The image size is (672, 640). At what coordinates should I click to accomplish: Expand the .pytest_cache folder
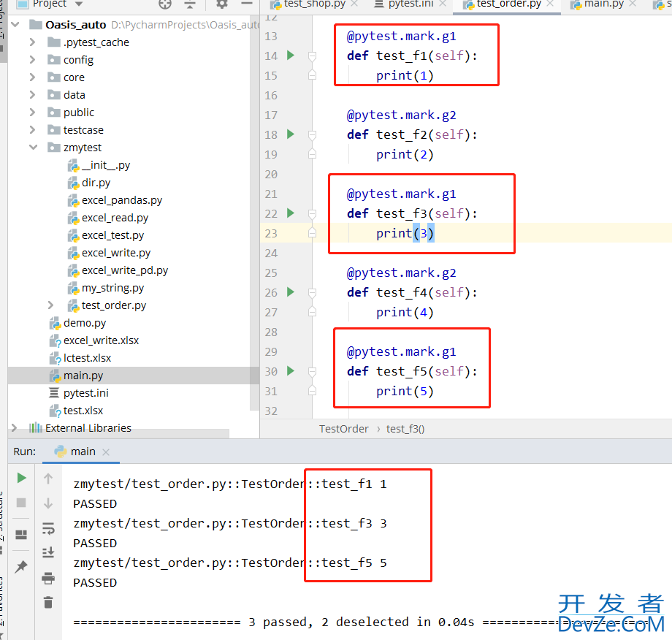pos(32,42)
